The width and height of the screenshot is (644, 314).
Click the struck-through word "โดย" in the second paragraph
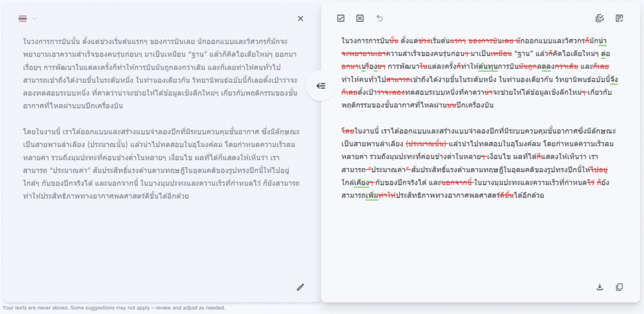click(347, 131)
